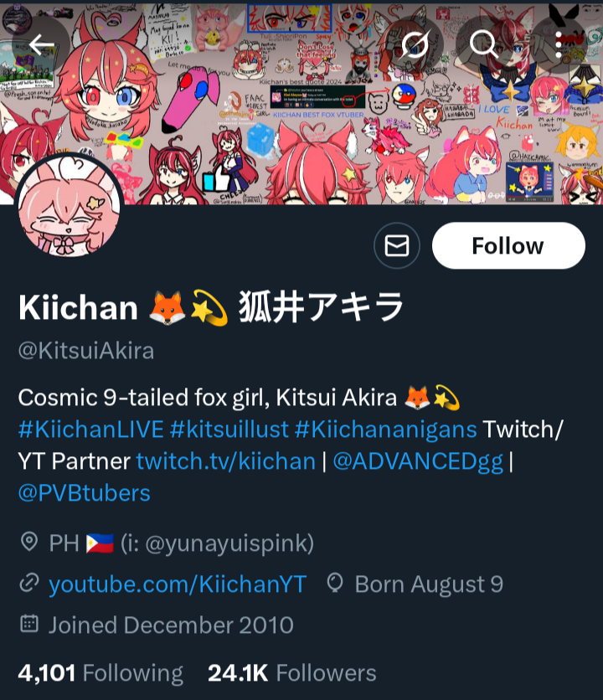The height and width of the screenshot is (700, 603).
Task: Open the round profile avatar picture
Action: 70,206
